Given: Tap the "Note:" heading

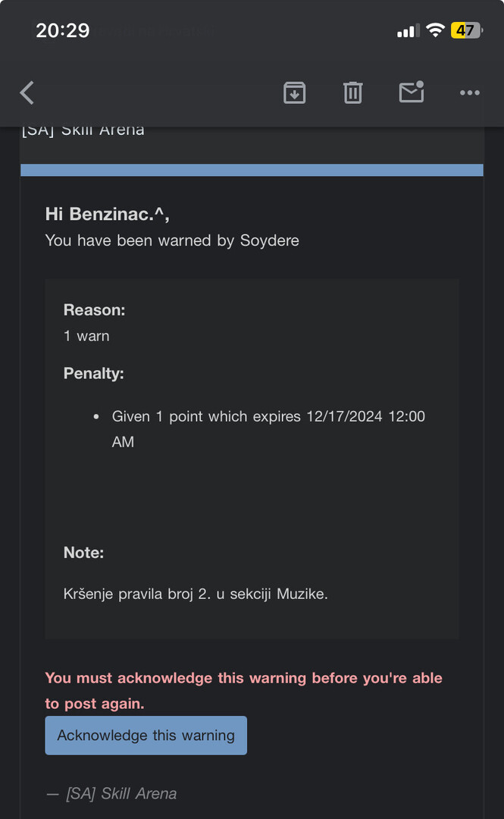Looking at the screenshot, I should click(x=83, y=553).
